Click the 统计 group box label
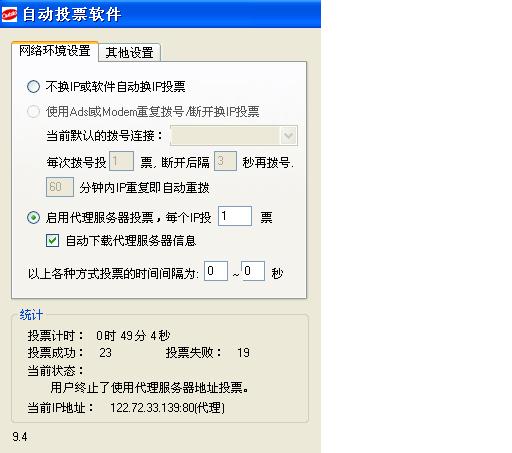 coord(31,315)
